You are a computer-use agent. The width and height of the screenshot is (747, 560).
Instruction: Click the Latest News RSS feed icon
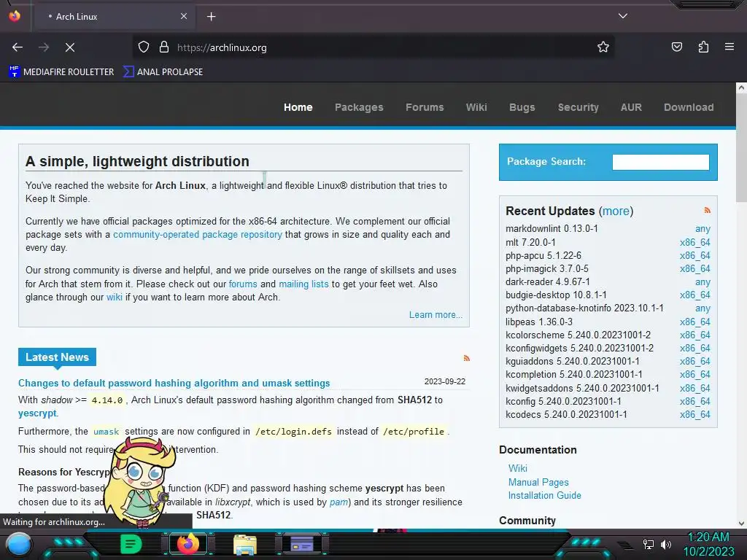(467, 358)
